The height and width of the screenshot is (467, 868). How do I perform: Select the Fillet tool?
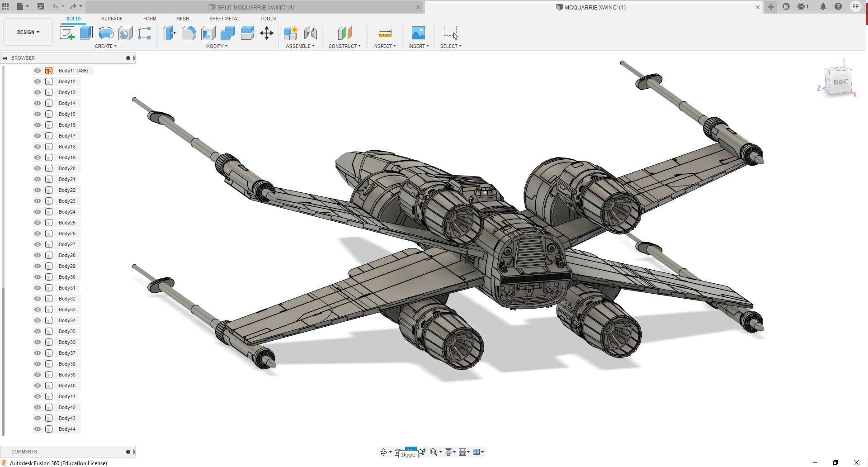tap(189, 33)
